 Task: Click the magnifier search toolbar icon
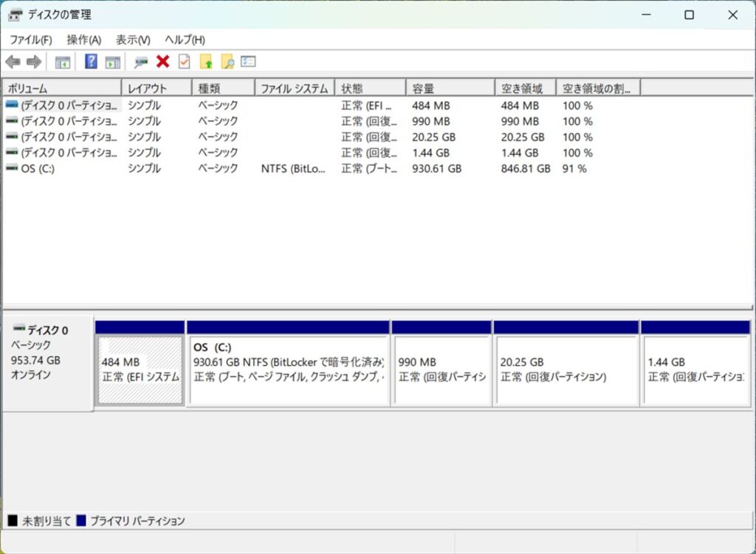coord(227,62)
